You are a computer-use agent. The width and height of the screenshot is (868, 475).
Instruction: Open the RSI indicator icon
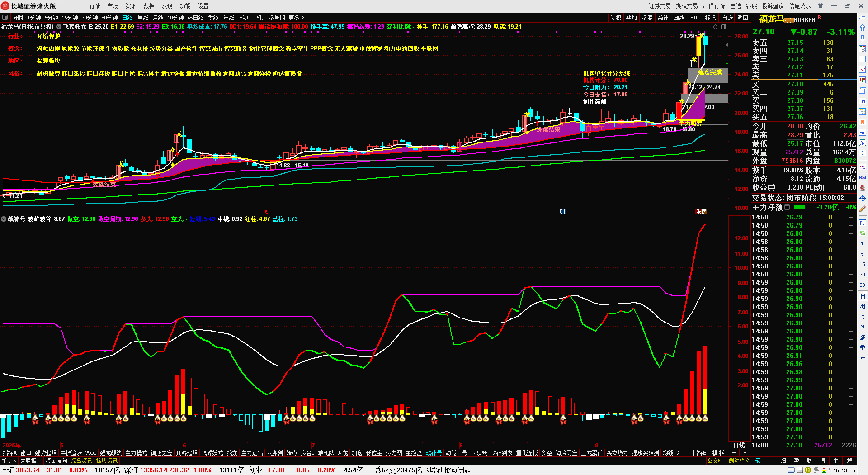pos(863,177)
